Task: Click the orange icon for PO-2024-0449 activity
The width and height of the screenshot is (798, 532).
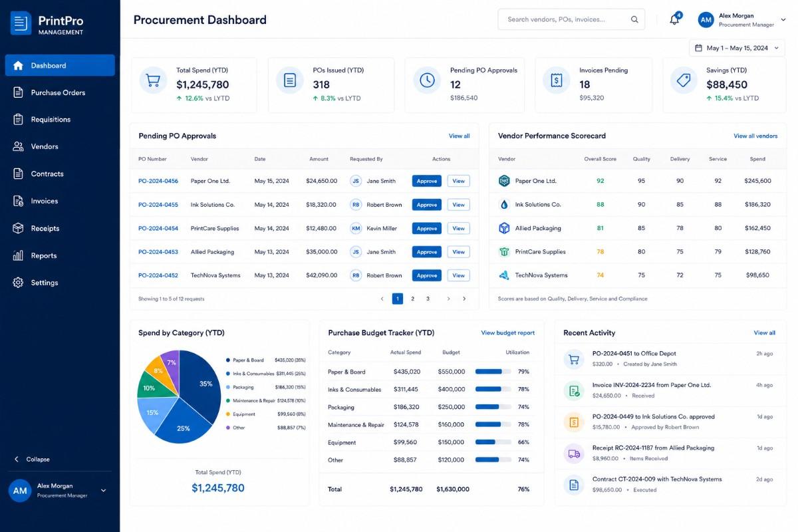Action: pyautogui.click(x=574, y=422)
